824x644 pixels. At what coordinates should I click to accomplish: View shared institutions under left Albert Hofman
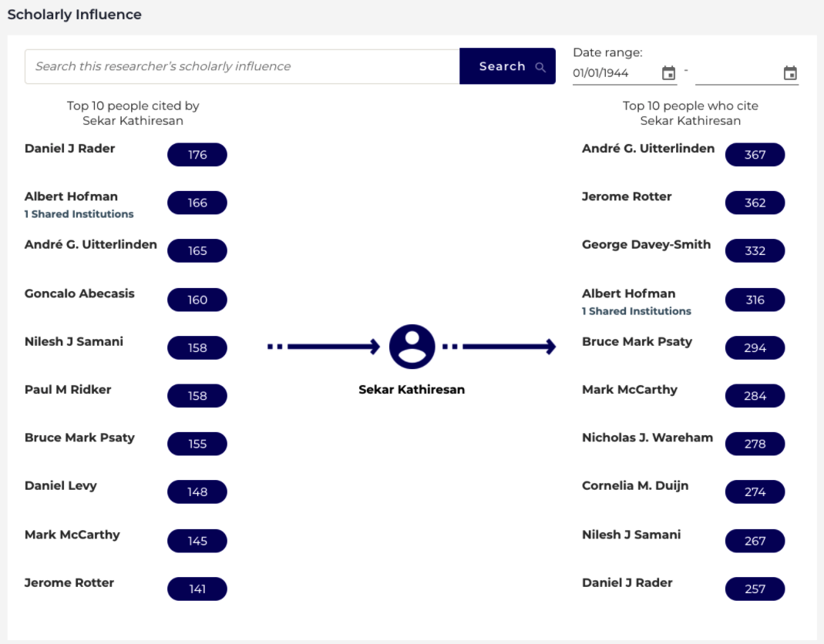[x=79, y=214]
